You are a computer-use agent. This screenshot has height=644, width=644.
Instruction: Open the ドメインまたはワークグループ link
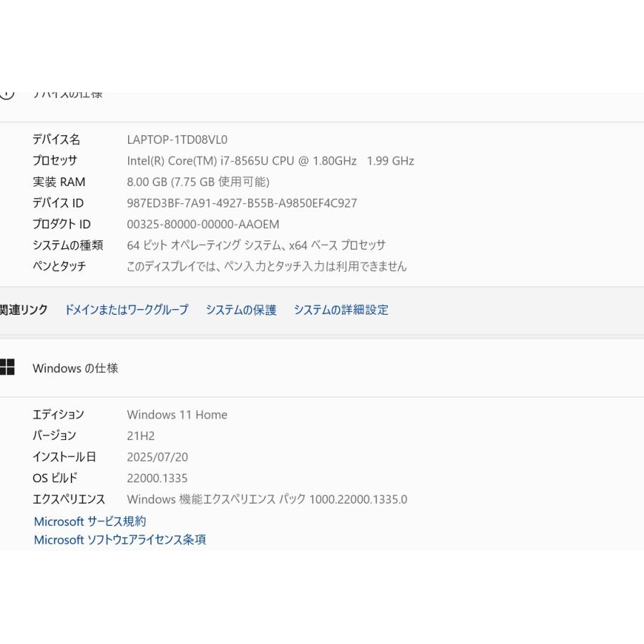(126, 310)
